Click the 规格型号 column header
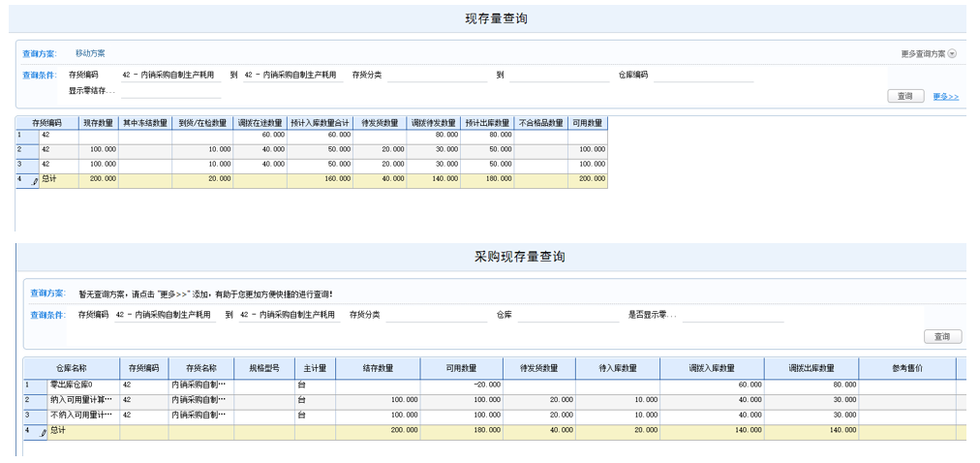 264,368
